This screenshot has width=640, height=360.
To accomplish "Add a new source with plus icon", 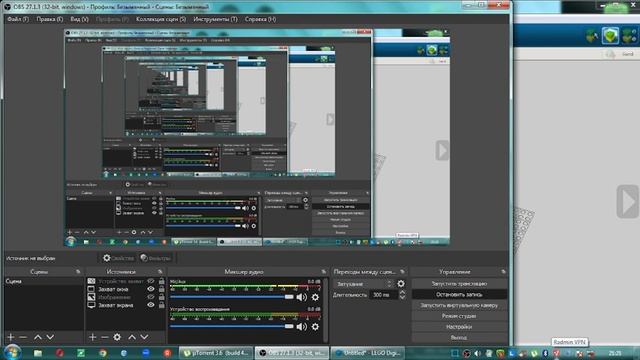I will (93, 337).
